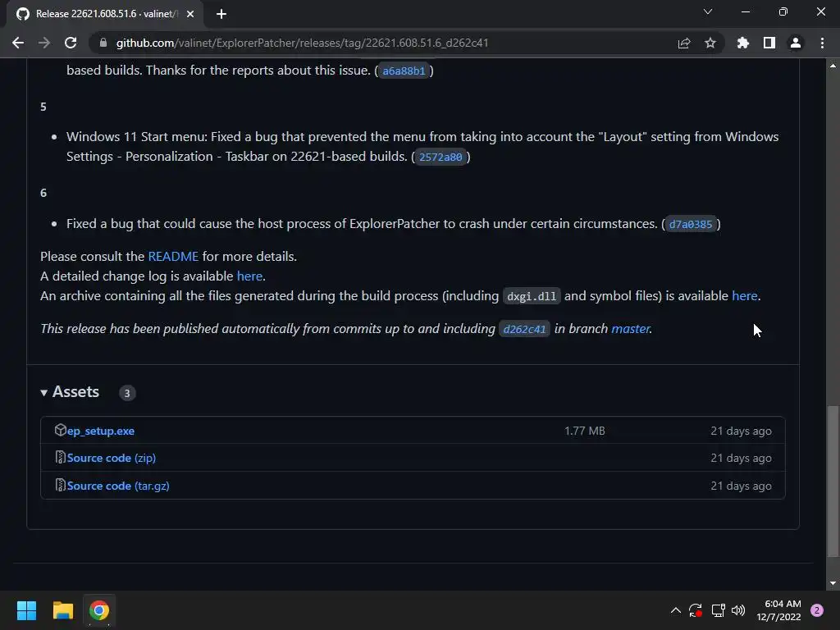Open the tab search dropdown chevron
The height and width of the screenshot is (630, 840).
click(708, 11)
